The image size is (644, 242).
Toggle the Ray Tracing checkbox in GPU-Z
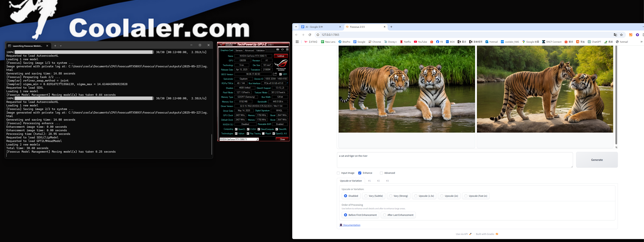[248, 133]
